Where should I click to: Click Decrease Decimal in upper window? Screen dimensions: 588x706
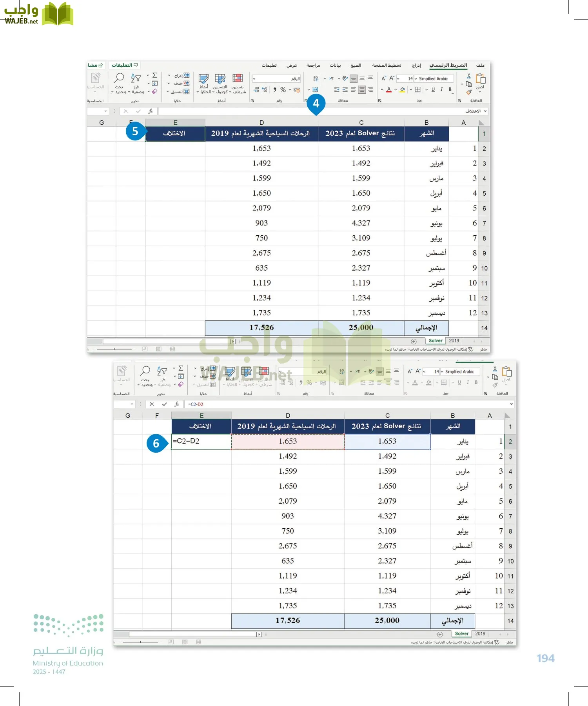256,90
